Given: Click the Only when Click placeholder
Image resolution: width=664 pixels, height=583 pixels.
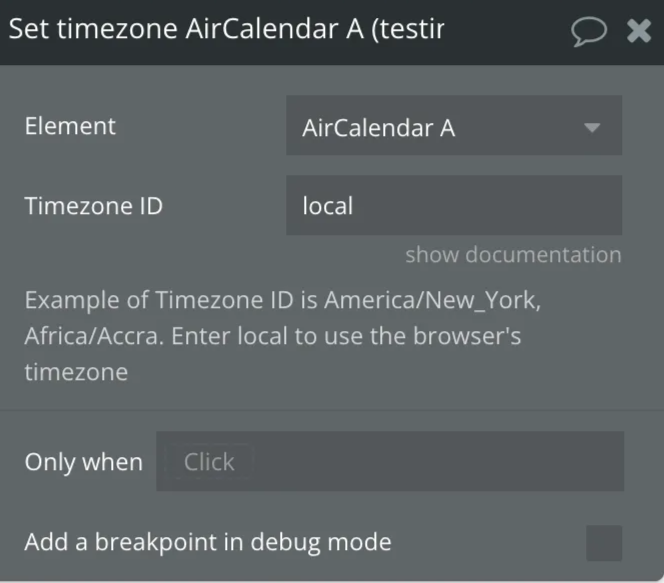Looking at the screenshot, I should [x=209, y=462].
